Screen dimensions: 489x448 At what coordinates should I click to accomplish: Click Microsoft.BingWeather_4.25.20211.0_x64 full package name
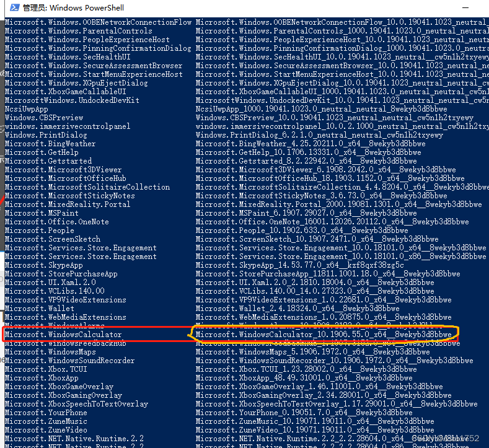pos(311,144)
